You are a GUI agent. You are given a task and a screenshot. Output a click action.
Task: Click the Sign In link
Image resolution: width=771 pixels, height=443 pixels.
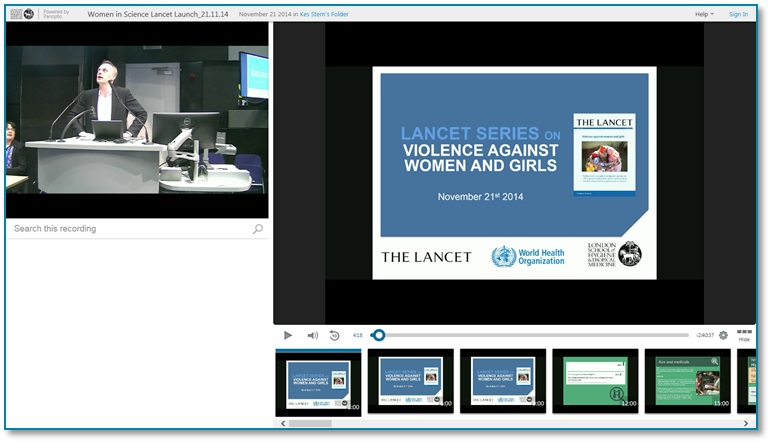click(x=738, y=14)
